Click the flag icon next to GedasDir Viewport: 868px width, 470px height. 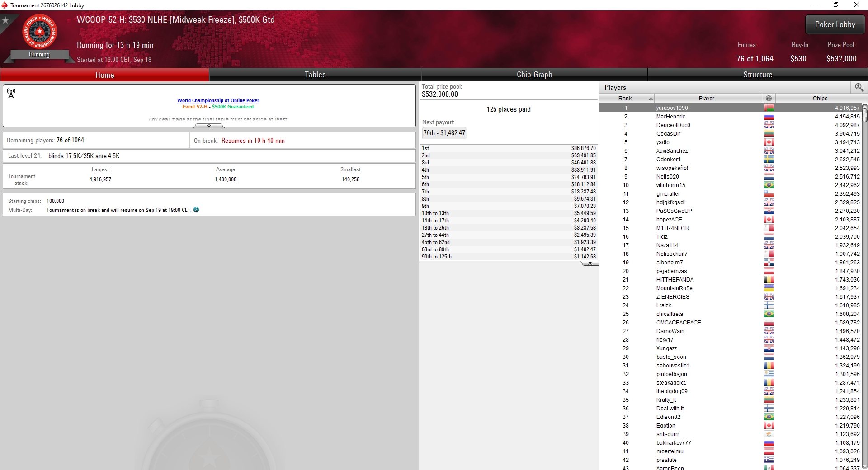[x=769, y=134]
